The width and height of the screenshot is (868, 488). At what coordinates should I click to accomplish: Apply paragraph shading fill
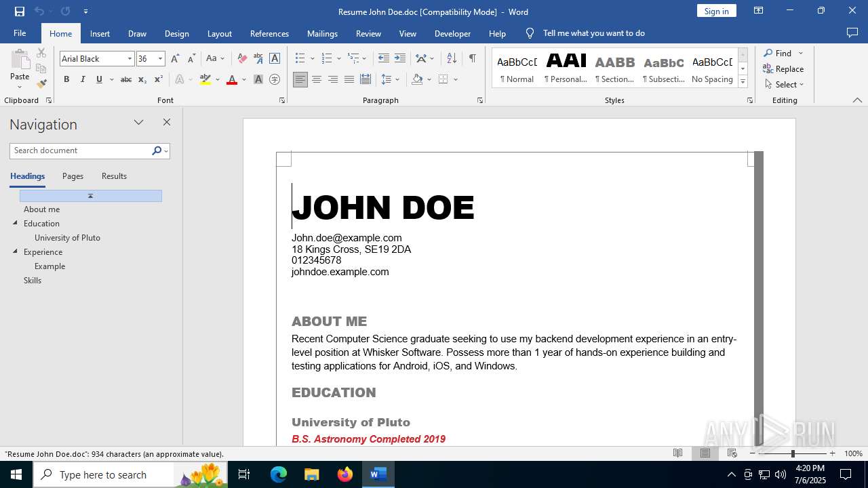[x=417, y=79]
